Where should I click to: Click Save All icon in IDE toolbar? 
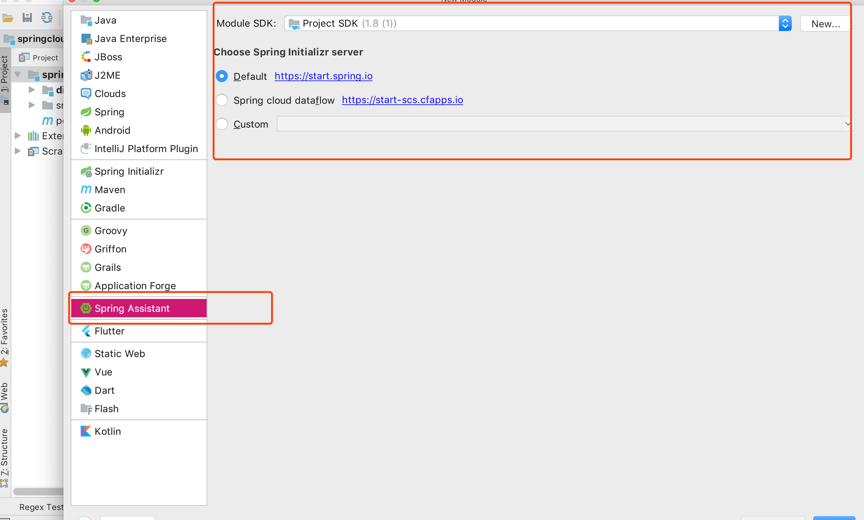tap(27, 18)
